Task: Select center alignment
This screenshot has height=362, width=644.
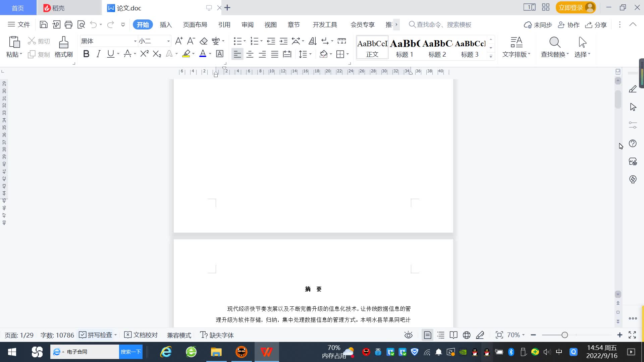Action: [x=250, y=54]
